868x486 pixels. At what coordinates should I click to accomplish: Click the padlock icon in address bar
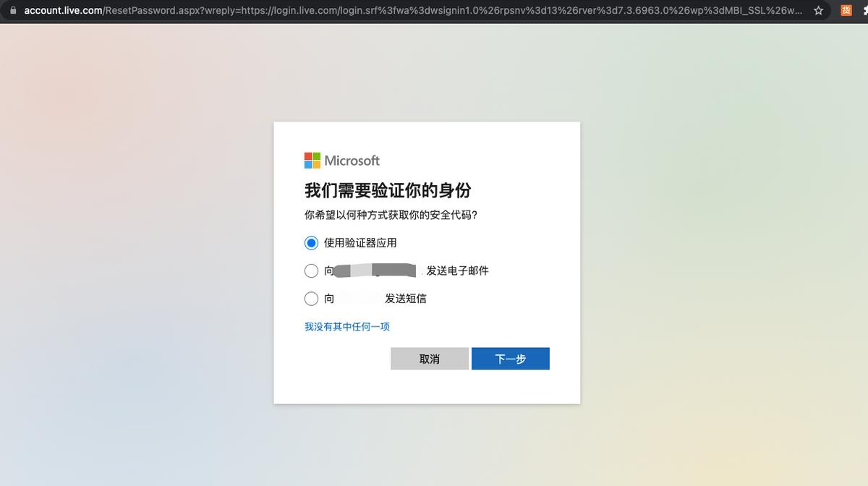click(x=13, y=11)
